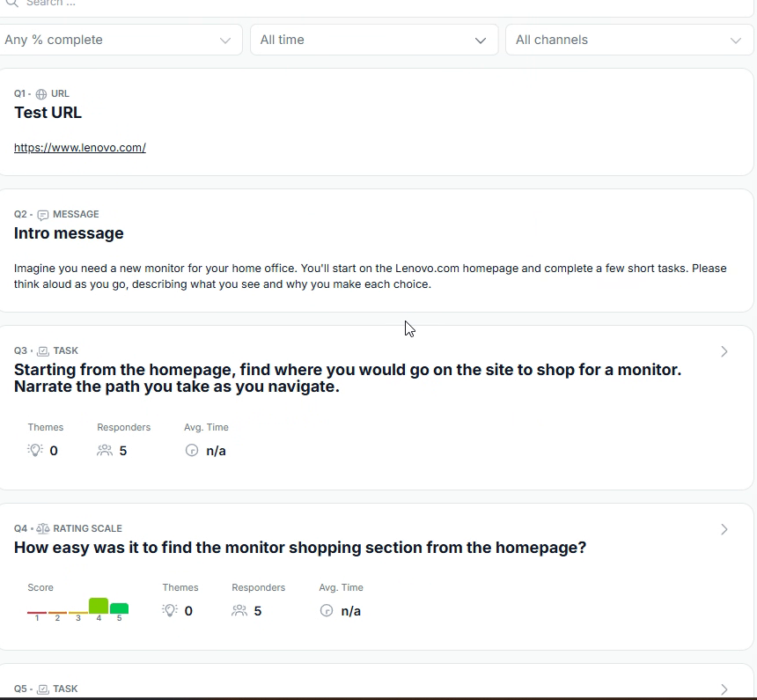Click the globe icon beside URL label
Image resolution: width=757 pixels, height=700 pixels.
pyautogui.click(x=41, y=94)
